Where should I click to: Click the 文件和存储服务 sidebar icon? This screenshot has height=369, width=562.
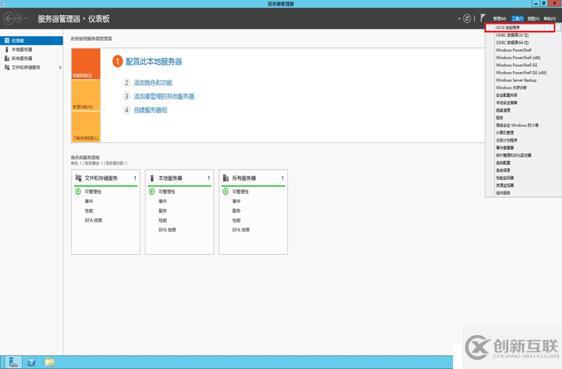coord(7,67)
